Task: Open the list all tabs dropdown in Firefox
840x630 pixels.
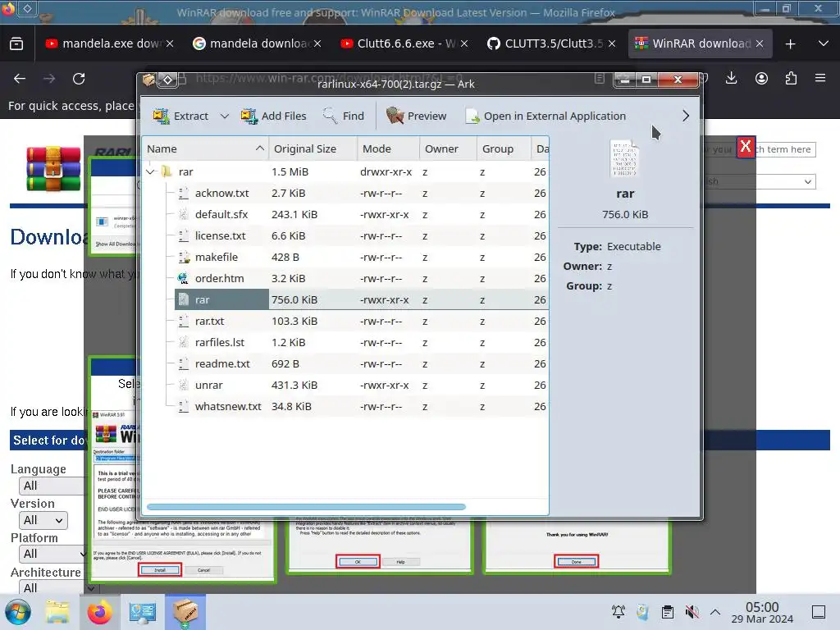Action: pyautogui.click(x=824, y=43)
